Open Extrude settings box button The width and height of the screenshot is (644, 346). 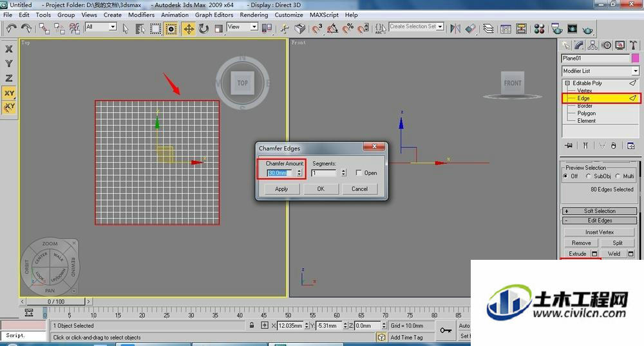pyautogui.click(x=594, y=254)
